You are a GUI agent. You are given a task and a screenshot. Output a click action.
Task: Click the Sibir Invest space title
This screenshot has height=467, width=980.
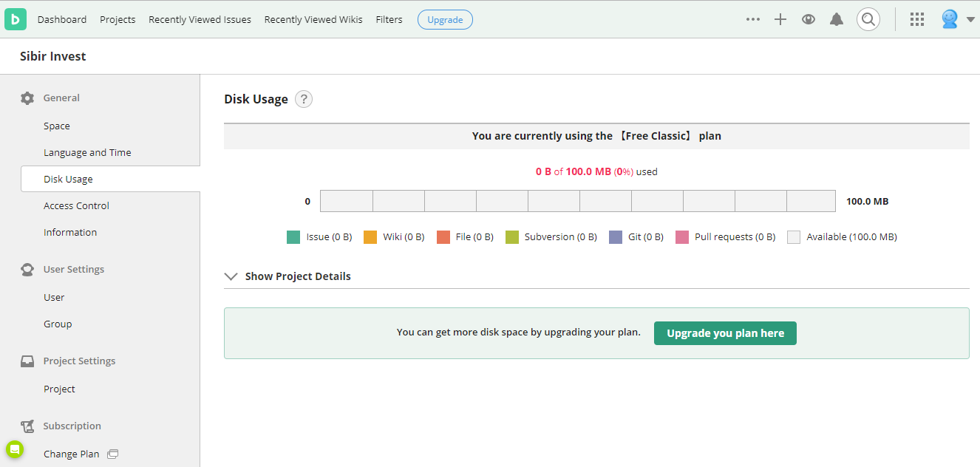click(53, 56)
